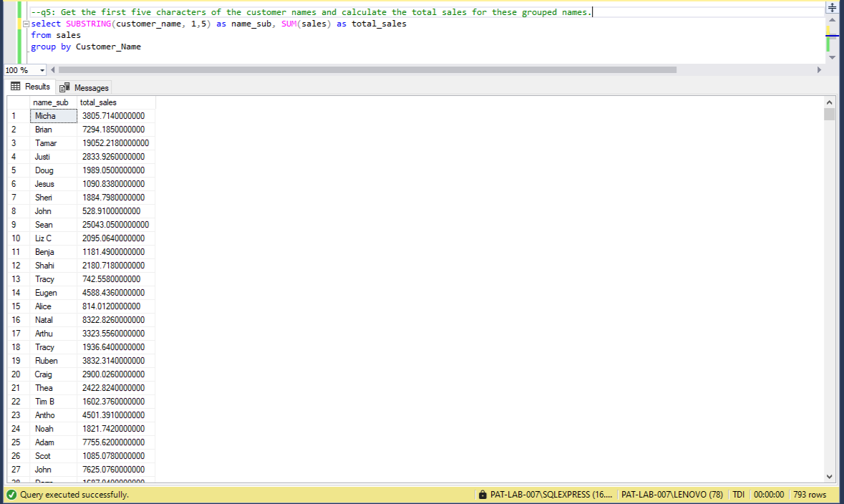Select the Antho name cell
This screenshot has height=504, width=844.
click(x=53, y=415)
